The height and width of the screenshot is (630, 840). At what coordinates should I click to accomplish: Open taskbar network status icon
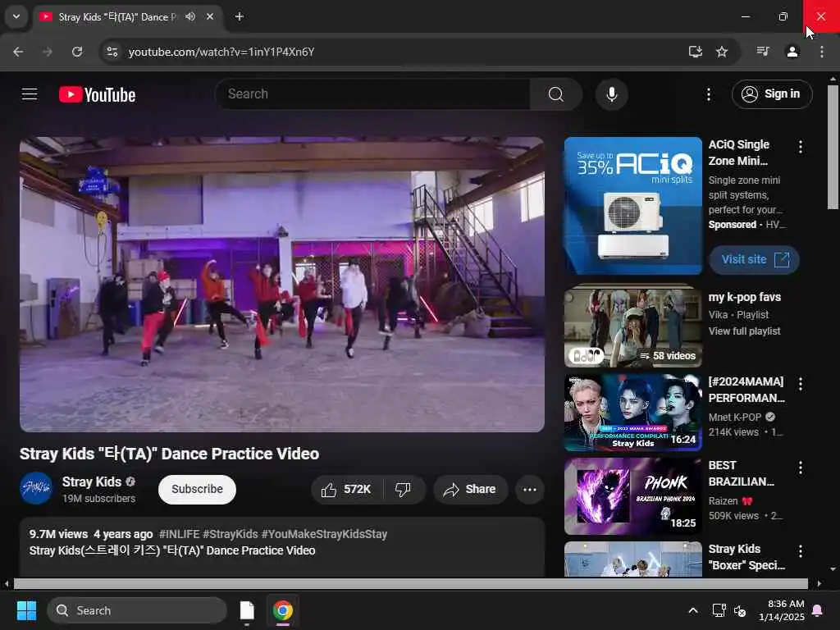pyautogui.click(x=719, y=610)
